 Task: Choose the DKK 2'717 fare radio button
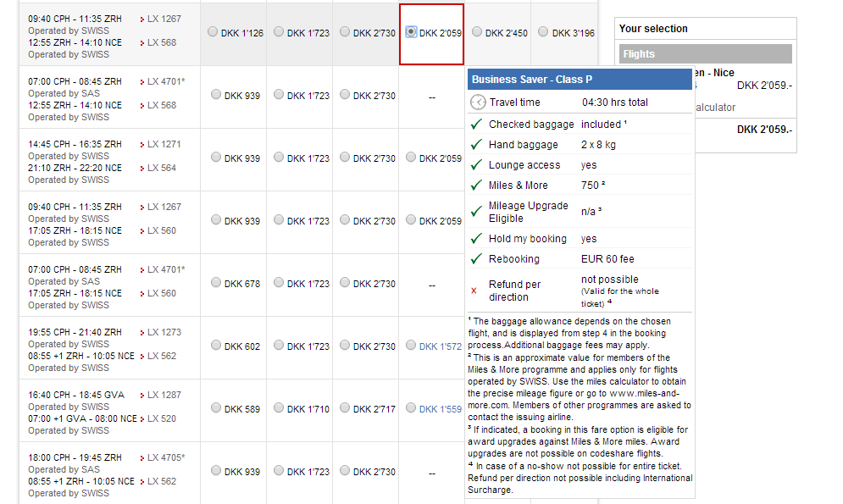click(x=345, y=408)
